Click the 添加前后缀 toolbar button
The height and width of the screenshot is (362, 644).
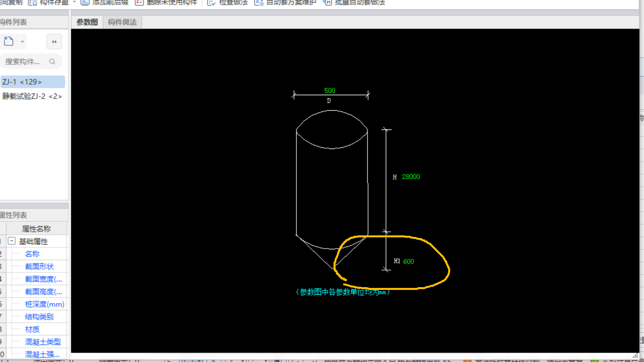[x=105, y=2]
